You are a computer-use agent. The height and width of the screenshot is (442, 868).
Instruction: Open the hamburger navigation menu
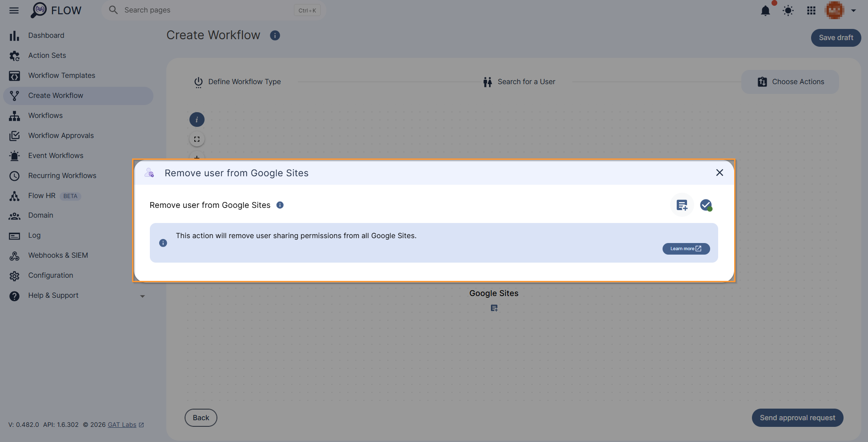pyautogui.click(x=14, y=10)
